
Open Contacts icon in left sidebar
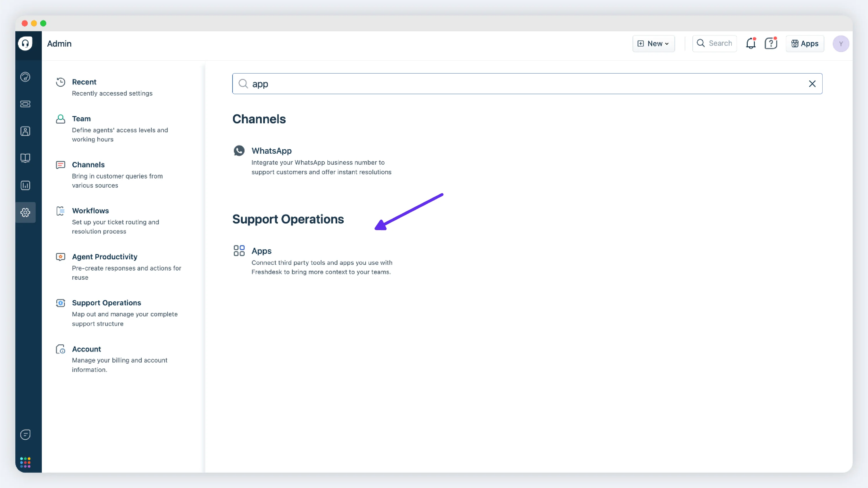click(25, 131)
